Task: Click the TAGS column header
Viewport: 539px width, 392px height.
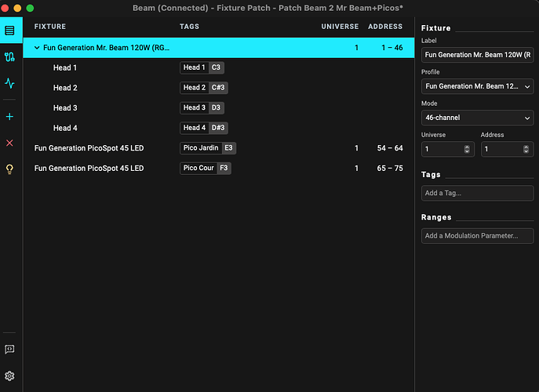Action: [x=189, y=27]
